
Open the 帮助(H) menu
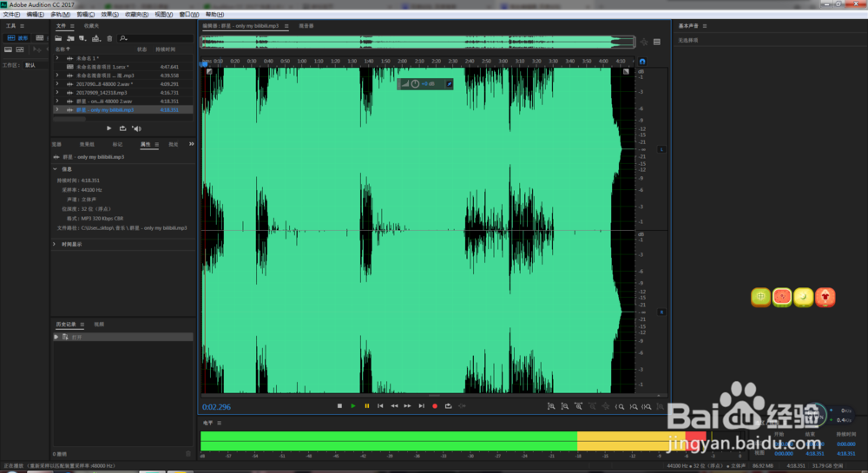point(214,15)
